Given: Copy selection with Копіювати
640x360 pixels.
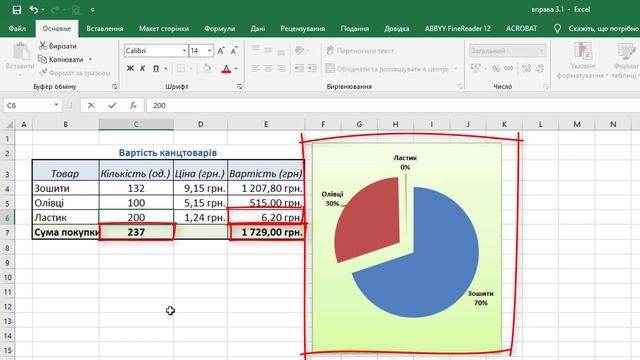Looking at the screenshot, I should pyautogui.click(x=61, y=60).
